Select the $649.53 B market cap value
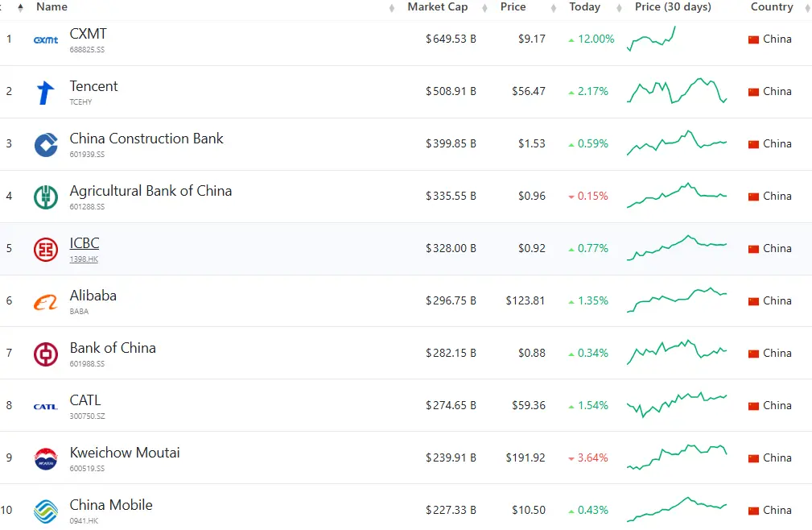Screen dimensions: 812x530 pyautogui.click(x=451, y=39)
